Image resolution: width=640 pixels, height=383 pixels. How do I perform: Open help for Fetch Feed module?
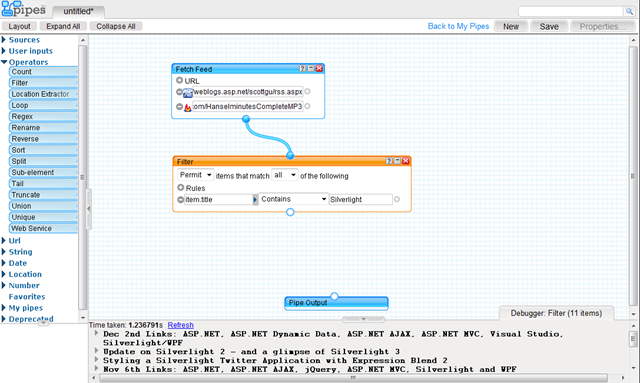pyautogui.click(x=302, y=69)
